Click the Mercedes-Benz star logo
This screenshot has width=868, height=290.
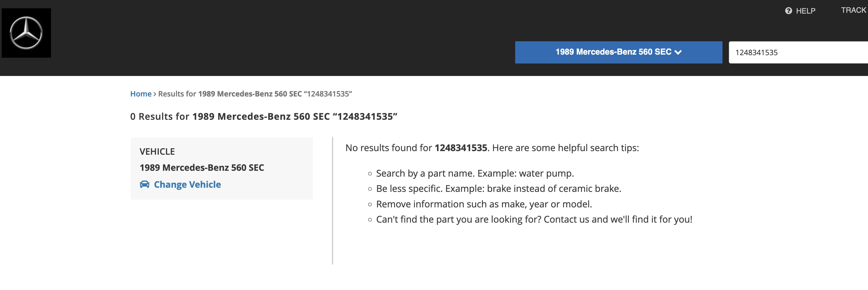26,33
